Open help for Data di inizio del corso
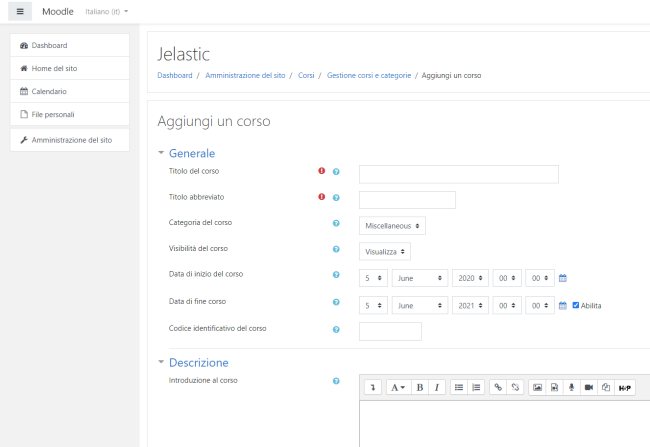Viewport: 650px width, 447px height. point(336,275)
